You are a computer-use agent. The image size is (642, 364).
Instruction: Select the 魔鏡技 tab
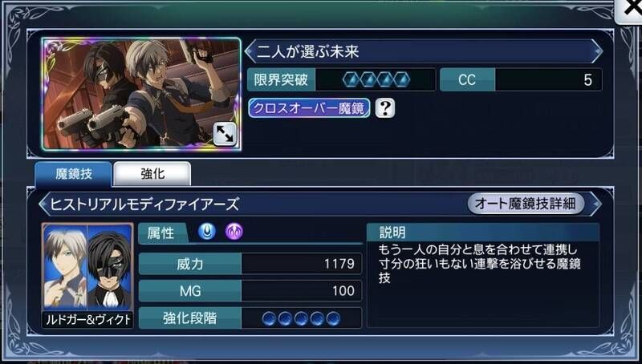(x=74, y=174)
